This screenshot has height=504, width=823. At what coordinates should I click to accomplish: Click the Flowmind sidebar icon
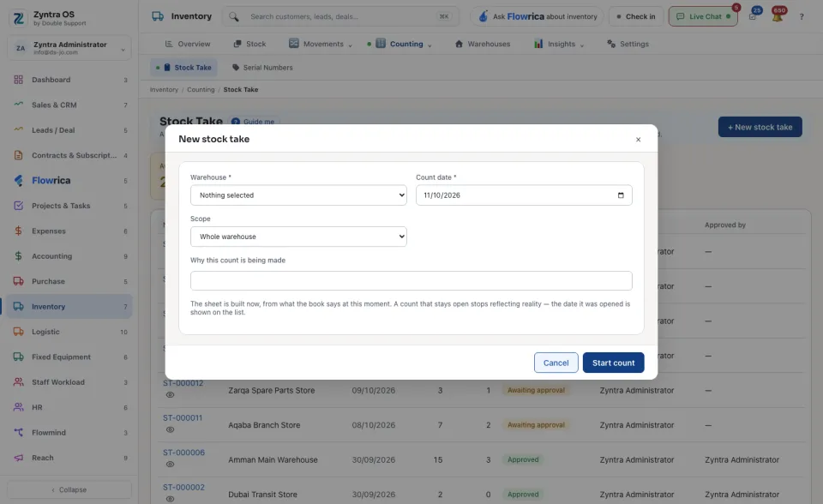[18, 433]
